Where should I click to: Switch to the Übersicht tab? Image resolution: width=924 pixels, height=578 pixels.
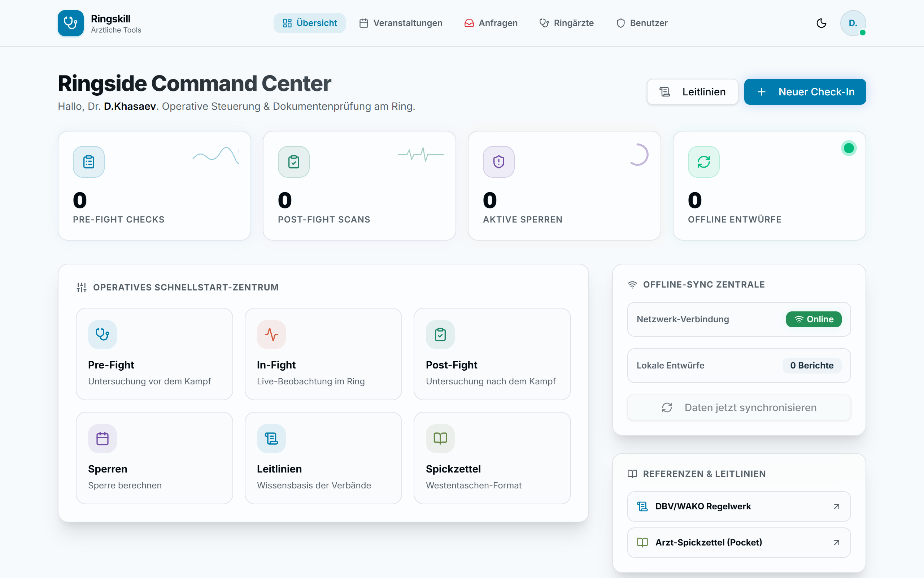(x=309, y=23)
